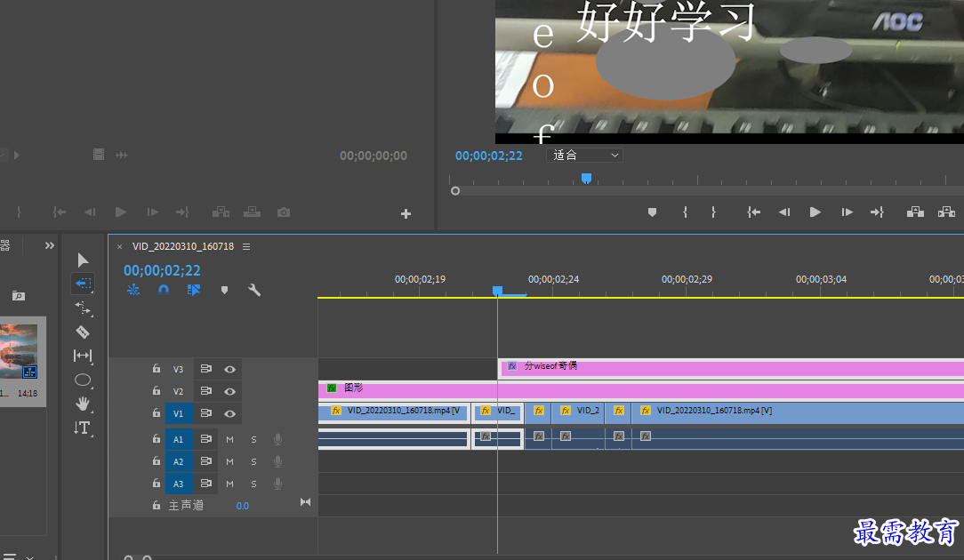This screenshot has height=560, width=964.
Task: Add marker from timeline header
Action: (224, 290)
